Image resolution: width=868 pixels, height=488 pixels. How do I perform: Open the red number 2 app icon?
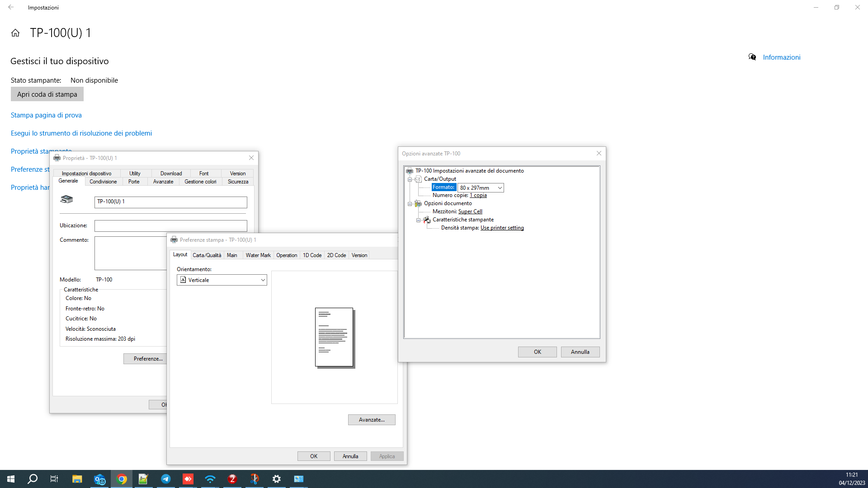(x=232, y=479)
